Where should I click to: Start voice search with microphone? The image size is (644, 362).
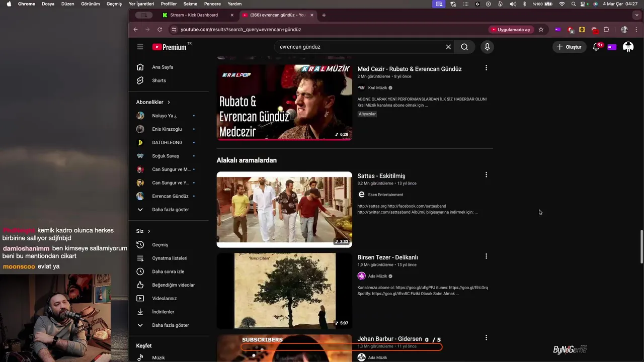487,47
